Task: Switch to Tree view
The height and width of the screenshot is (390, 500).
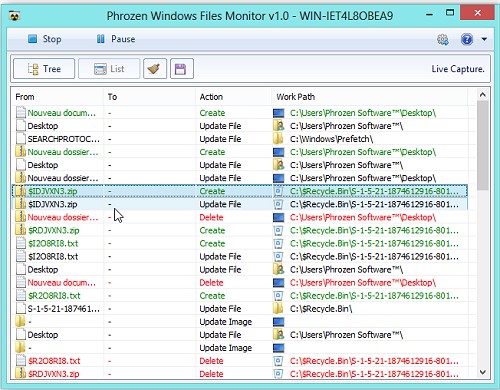Action: (x=44, y=69)
